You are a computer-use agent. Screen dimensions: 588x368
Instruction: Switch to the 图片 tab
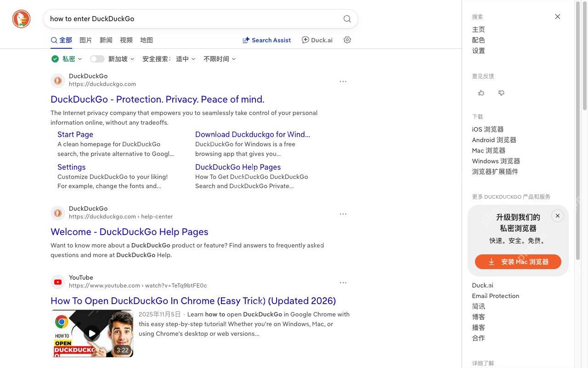click(x=86, y=40)
